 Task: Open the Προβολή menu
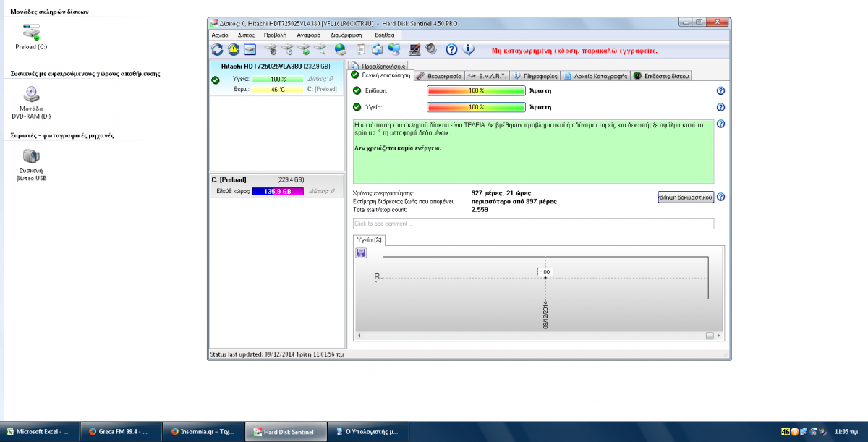275,35
